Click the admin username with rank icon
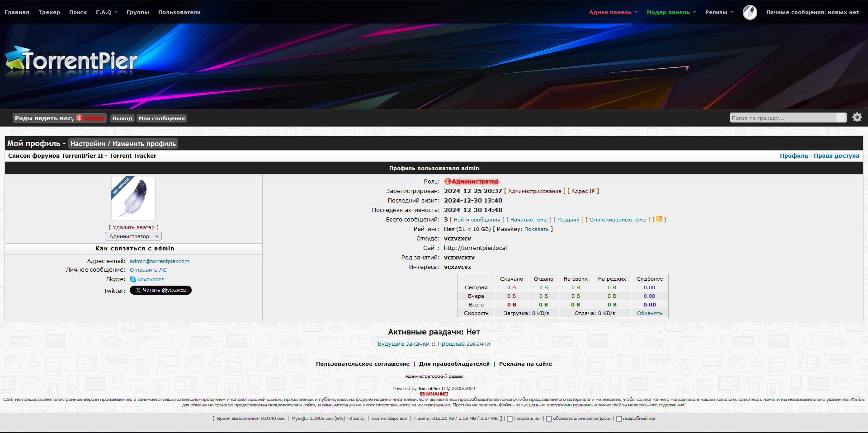 coord(90,118)
